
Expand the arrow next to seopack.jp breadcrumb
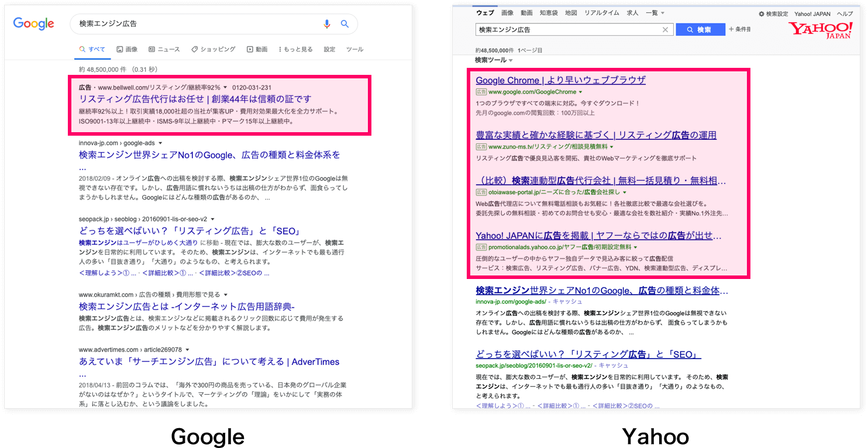(213, 219)
